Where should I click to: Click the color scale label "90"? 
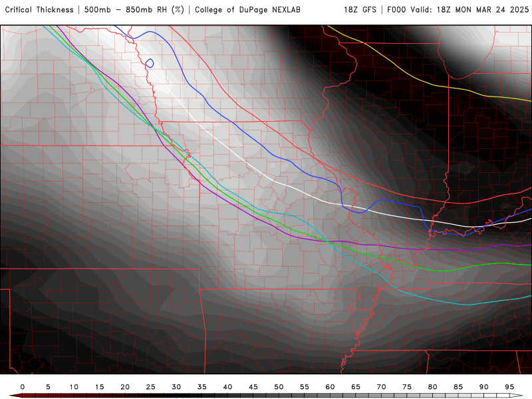[484, 387]
